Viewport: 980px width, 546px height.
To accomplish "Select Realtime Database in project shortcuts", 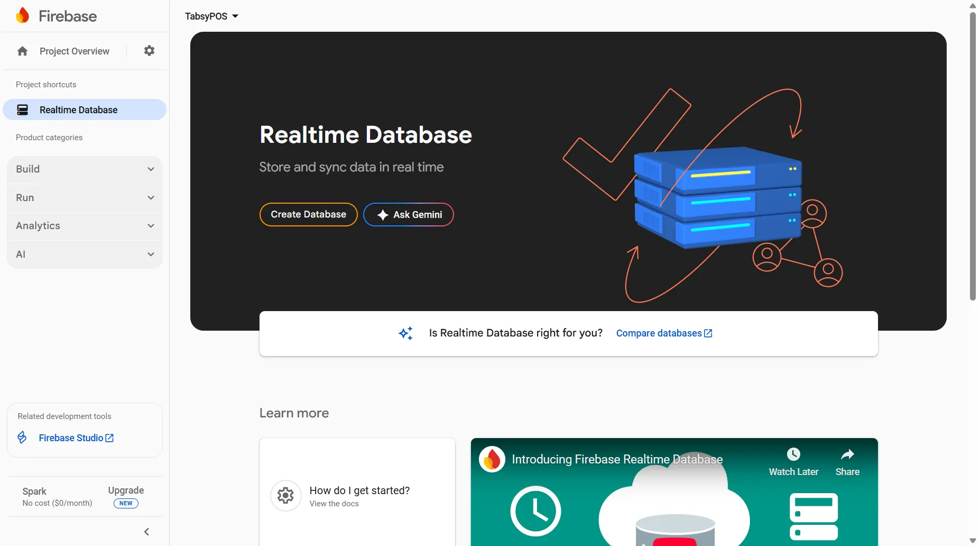I will tap(85, 110).
